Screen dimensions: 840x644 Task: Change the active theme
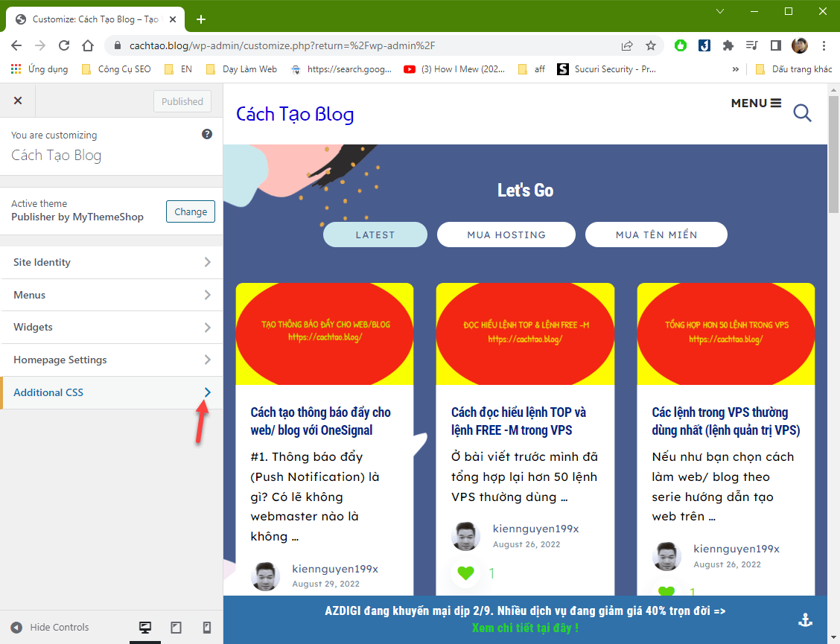pos(190,211)
